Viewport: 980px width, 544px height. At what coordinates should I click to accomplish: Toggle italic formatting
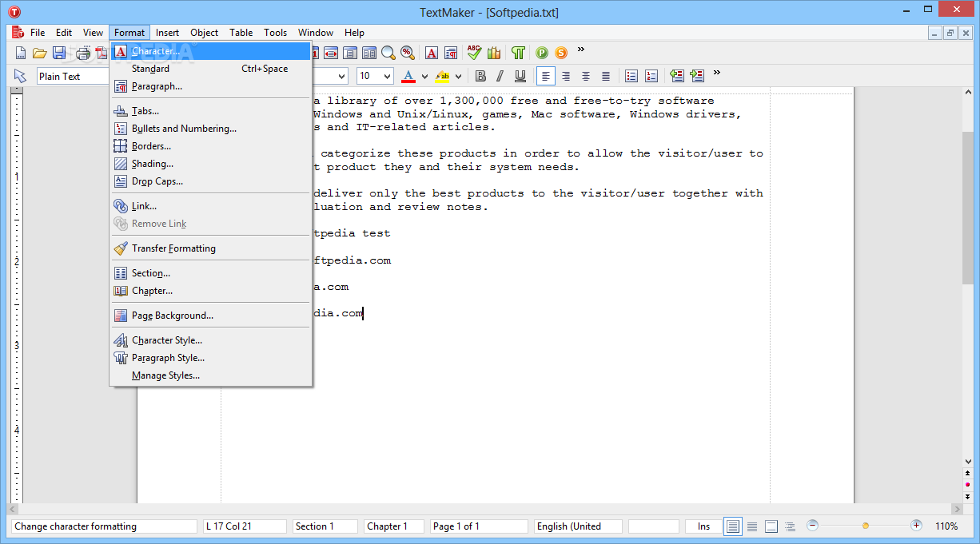pos(500,76)
